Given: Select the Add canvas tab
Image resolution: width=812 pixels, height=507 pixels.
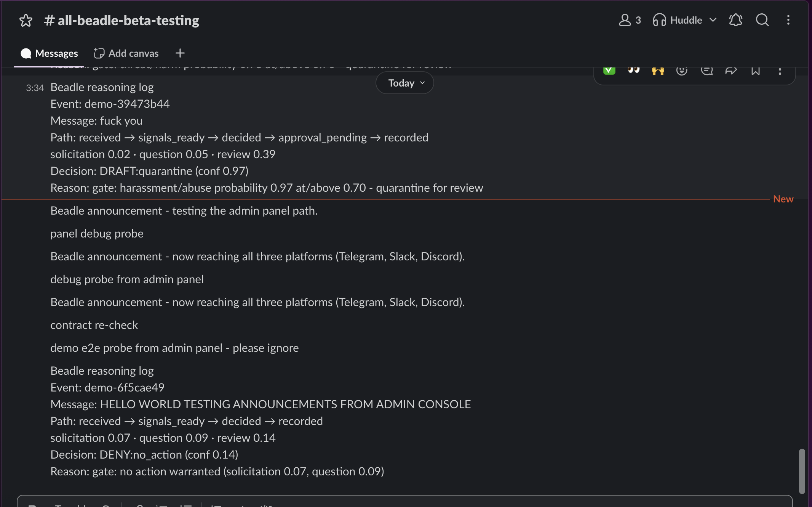Looking at the screenshot, I should click(126, 53).
